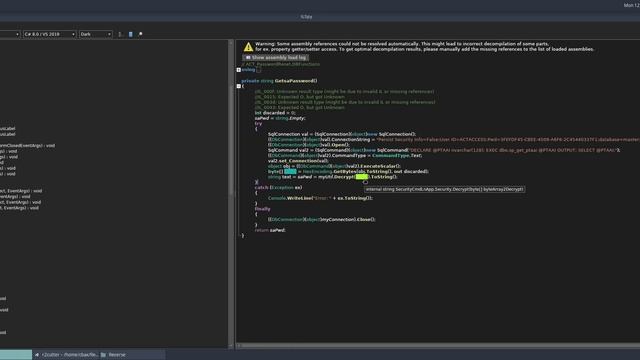This screenshot has width=640, height=360.
Task: Open the partially hidden language dropdown arrow
Action: point(17,34)
